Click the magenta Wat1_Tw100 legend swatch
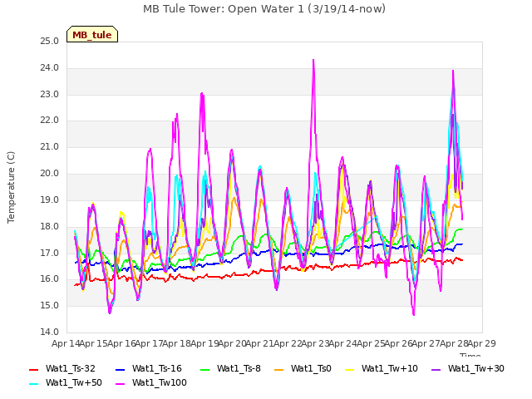 tap(121, 384)
